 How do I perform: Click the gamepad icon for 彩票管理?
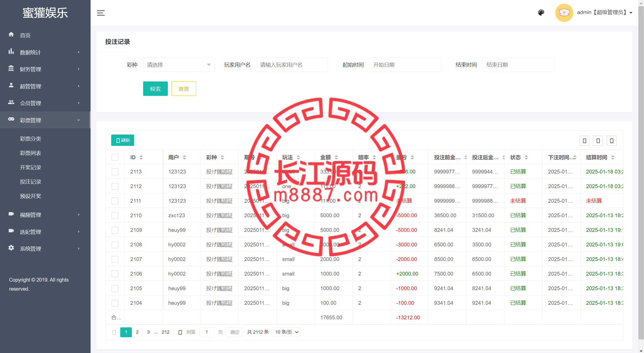tap(11, 119)
